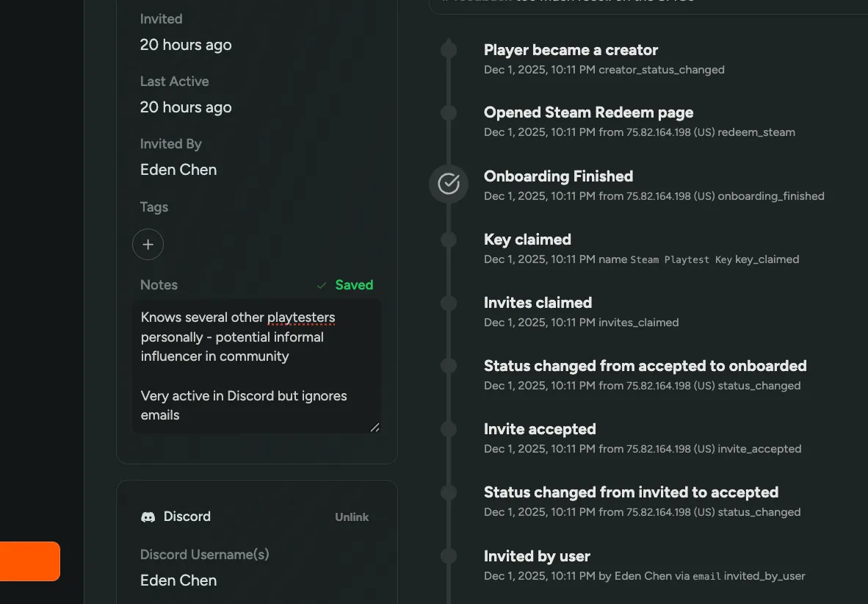Click inside the Notes text area

coord(256,366)
